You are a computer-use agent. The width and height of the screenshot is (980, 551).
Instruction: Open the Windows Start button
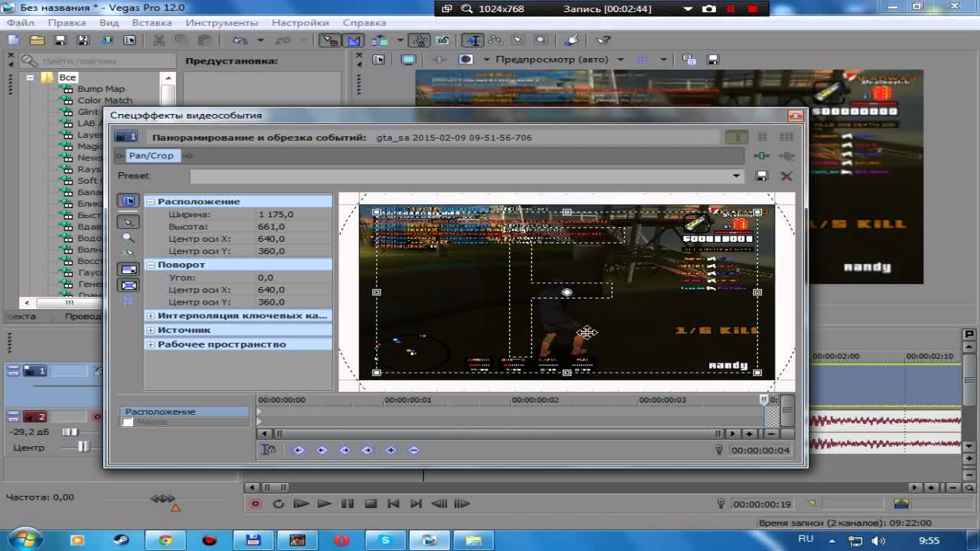click(x=25, y=539)
